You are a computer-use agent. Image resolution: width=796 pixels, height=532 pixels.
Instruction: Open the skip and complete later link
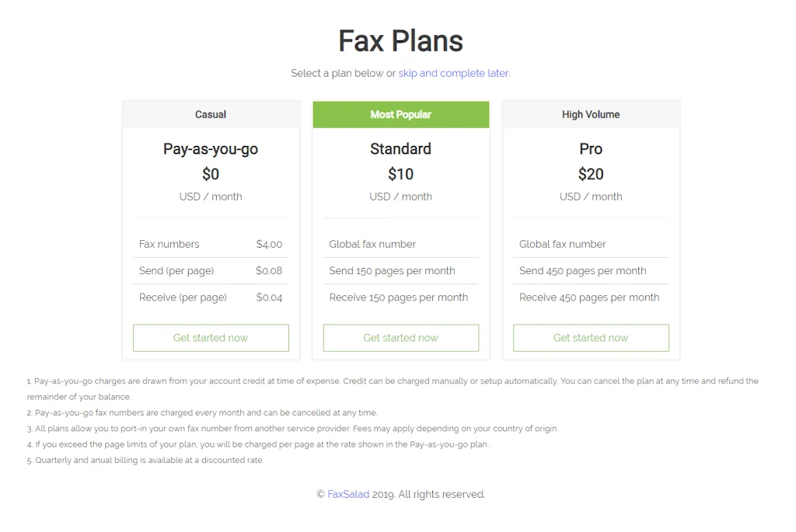[453, 73]
